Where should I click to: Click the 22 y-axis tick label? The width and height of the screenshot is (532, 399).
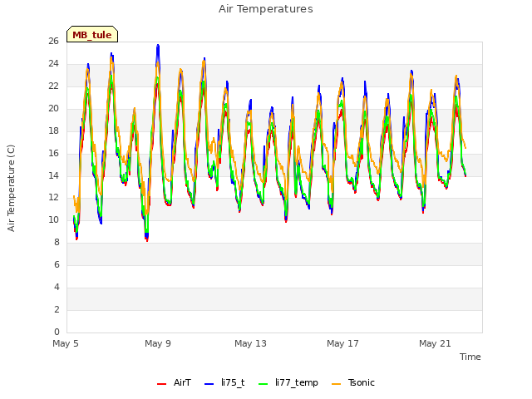point(53,86)
